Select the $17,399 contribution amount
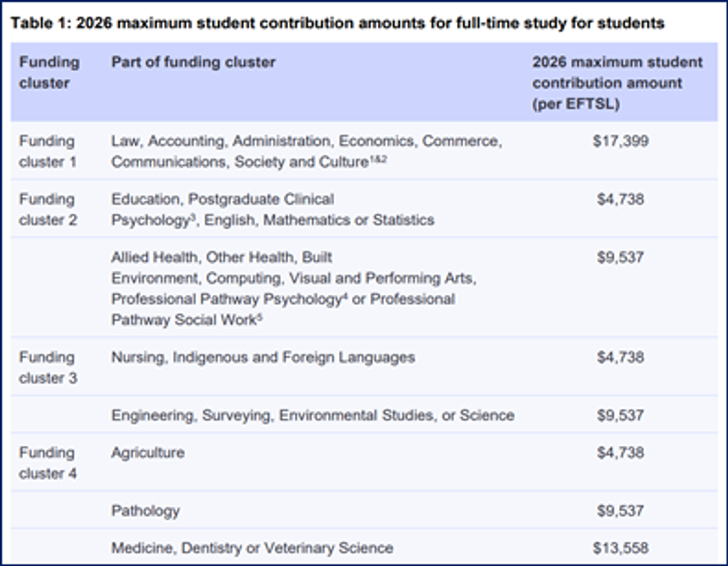Screen dimensions: 728x566 pyautogui.click(x=621, y=141)
